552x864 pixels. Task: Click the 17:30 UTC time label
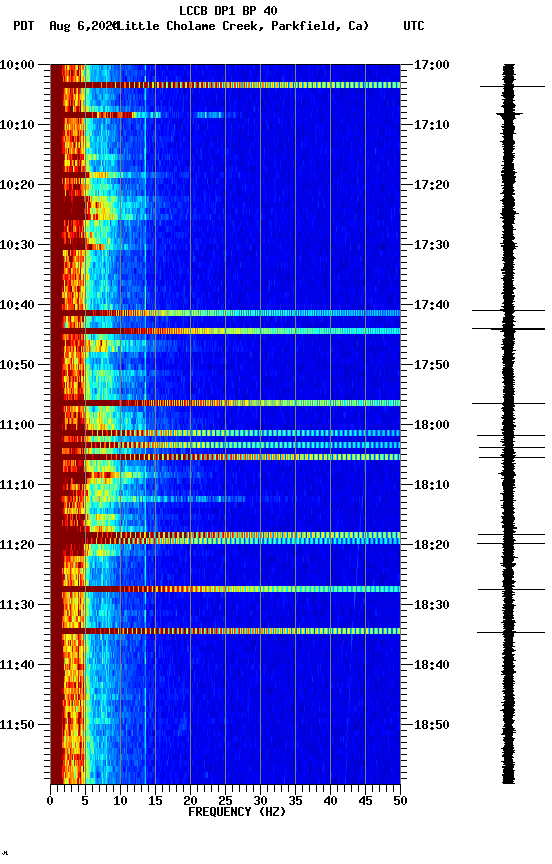pos(432,245)
